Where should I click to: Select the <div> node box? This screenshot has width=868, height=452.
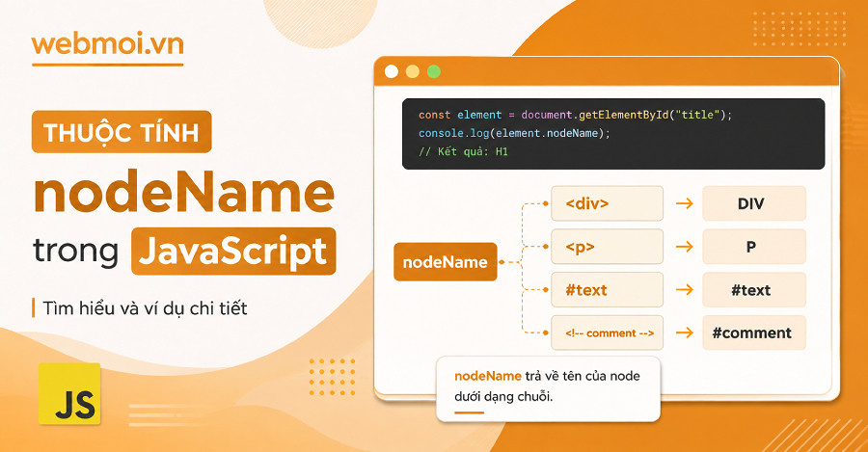pyautogui.click(x=608, y=203)
